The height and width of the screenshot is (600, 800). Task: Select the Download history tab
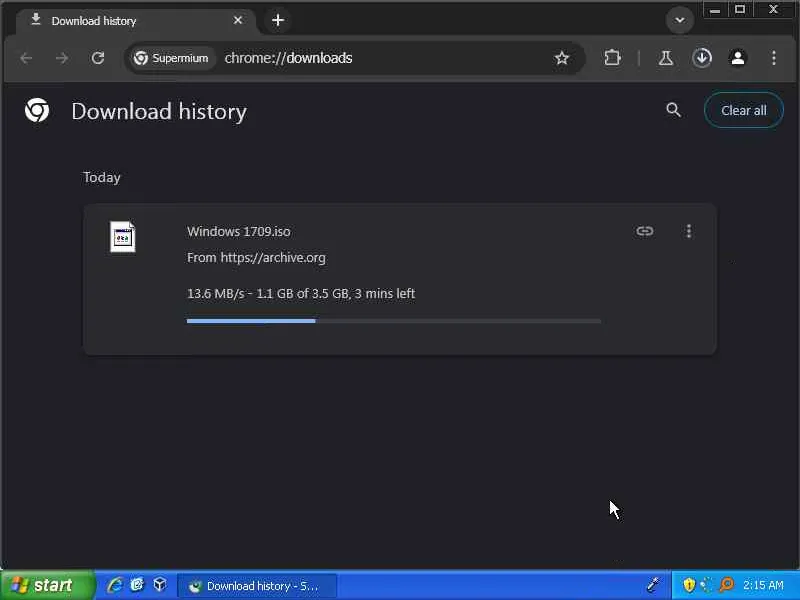pyautogui.click(x=136, y=21)
